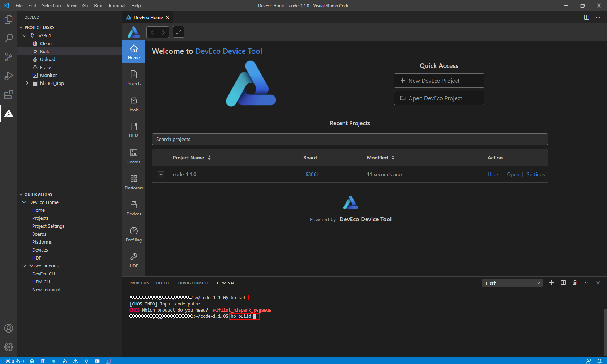Viewport: 607px width, 364px height.
Task: Open the Selection menu
Action: coord(51,5)
